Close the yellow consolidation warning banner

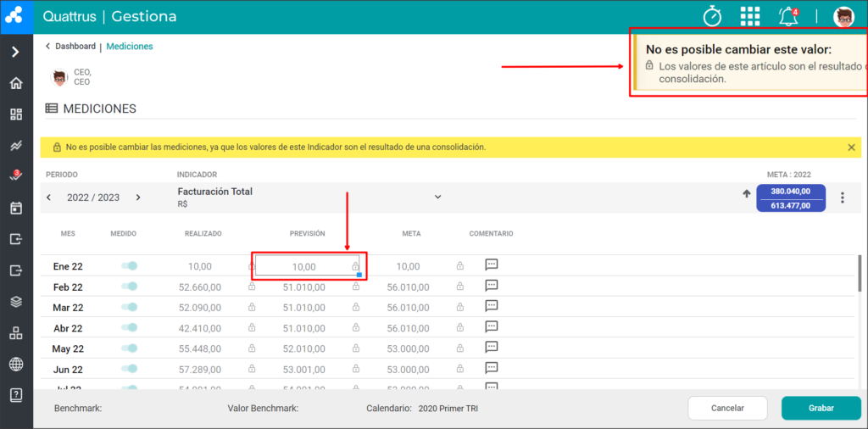point(851,148)
